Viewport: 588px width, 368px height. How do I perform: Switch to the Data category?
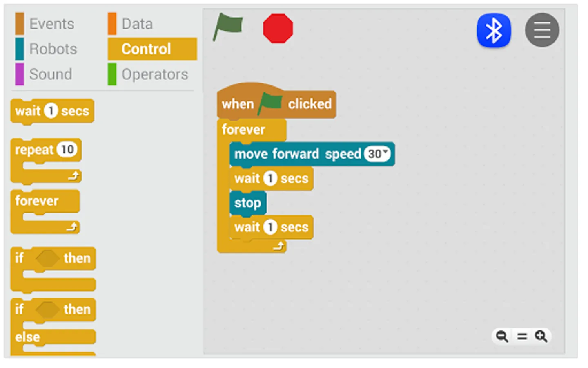coord(137,24)
